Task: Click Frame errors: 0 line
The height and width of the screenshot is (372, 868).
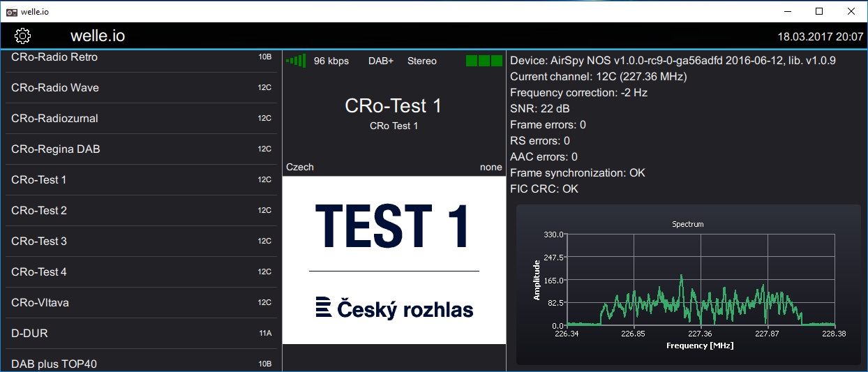Action: coord(548,125)
